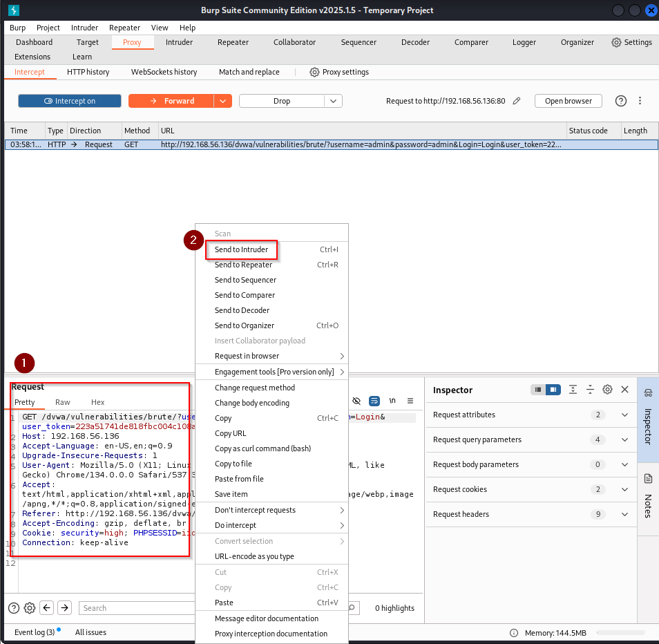This screenshot has height=644, width=659.
Task: Open help question mark icon beside Open browser
Action: [621, 101]
